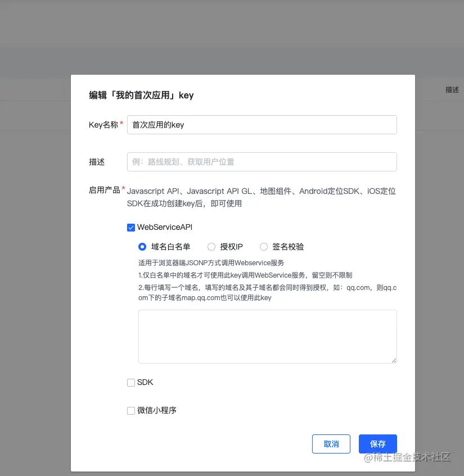Click the dialog title 编辑「我的首次应用」key

[141, 96]
